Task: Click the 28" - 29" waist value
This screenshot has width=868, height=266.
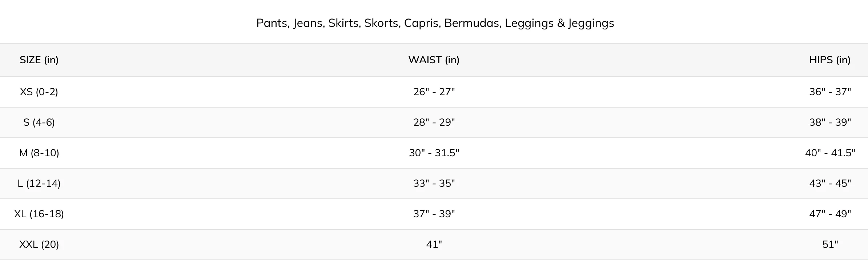Action: click(x=434, y=122)
